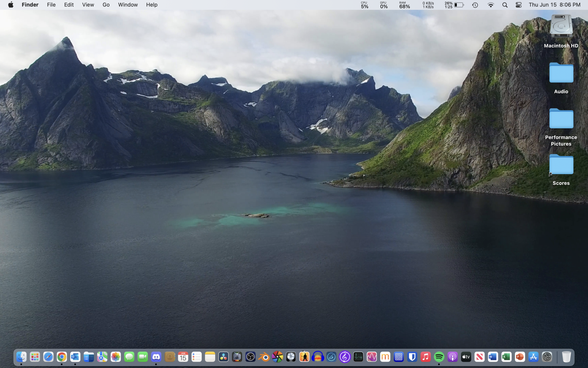This screenshot has height=368, width=588.
Task: Open Bitwarden shield icon in dock
Action: [412, 357]
